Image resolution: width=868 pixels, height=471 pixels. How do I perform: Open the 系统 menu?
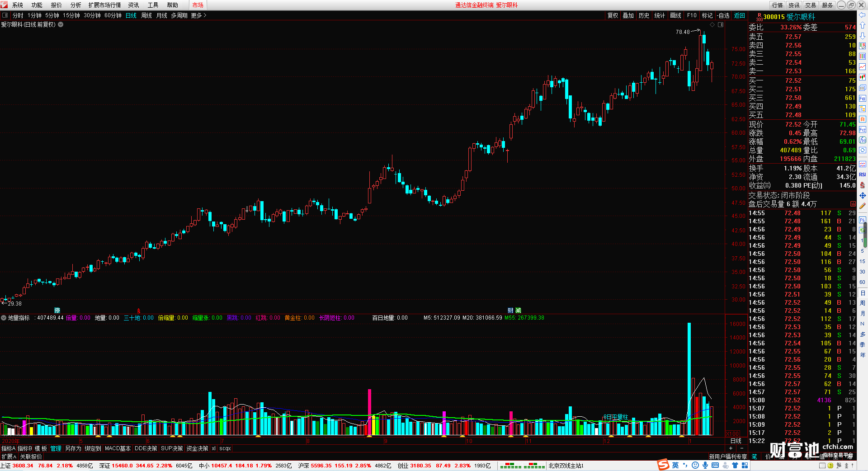pos(18,5)
